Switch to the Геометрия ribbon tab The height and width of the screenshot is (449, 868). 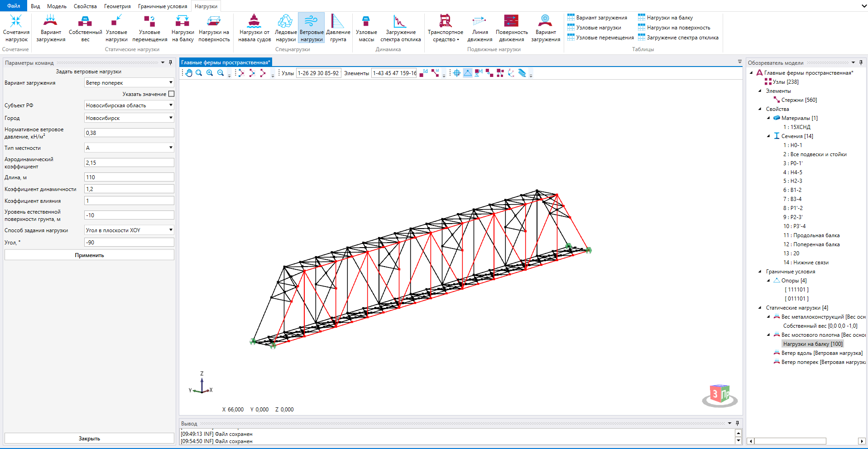117,6
